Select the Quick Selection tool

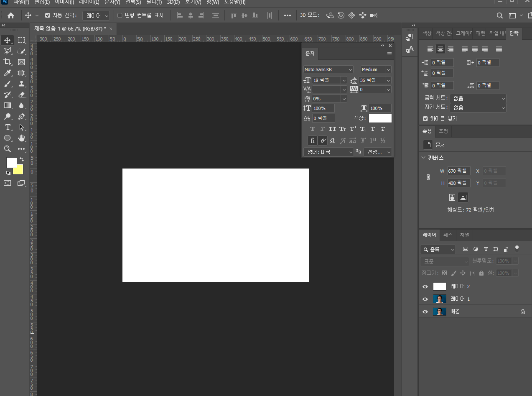[x=21, y=51]
